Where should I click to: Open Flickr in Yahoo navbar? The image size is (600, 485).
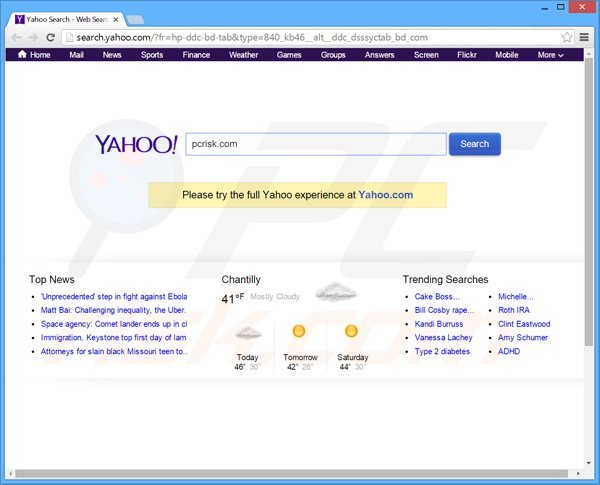point(467,55)
